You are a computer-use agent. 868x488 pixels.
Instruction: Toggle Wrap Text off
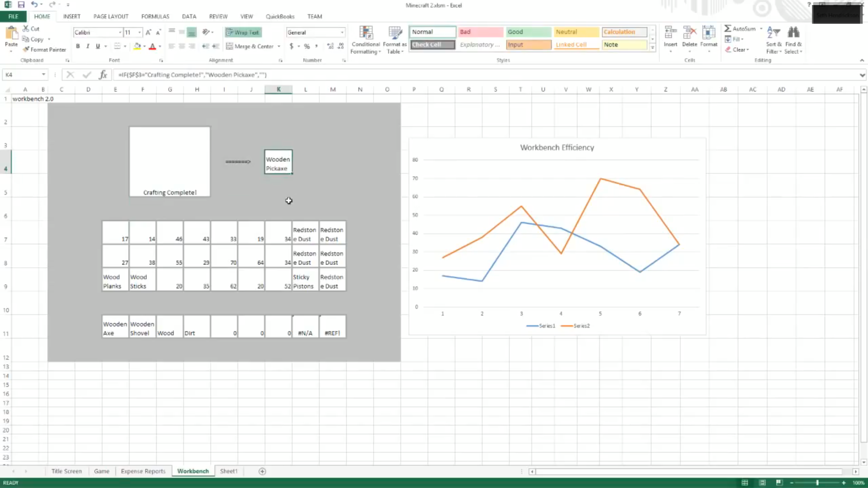243,32
